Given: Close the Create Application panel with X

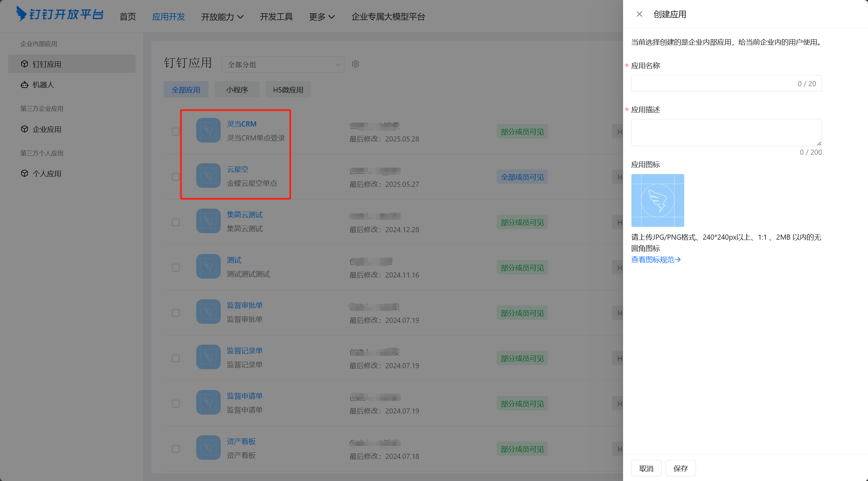Looking at the screenshot, I should point(639,14).
